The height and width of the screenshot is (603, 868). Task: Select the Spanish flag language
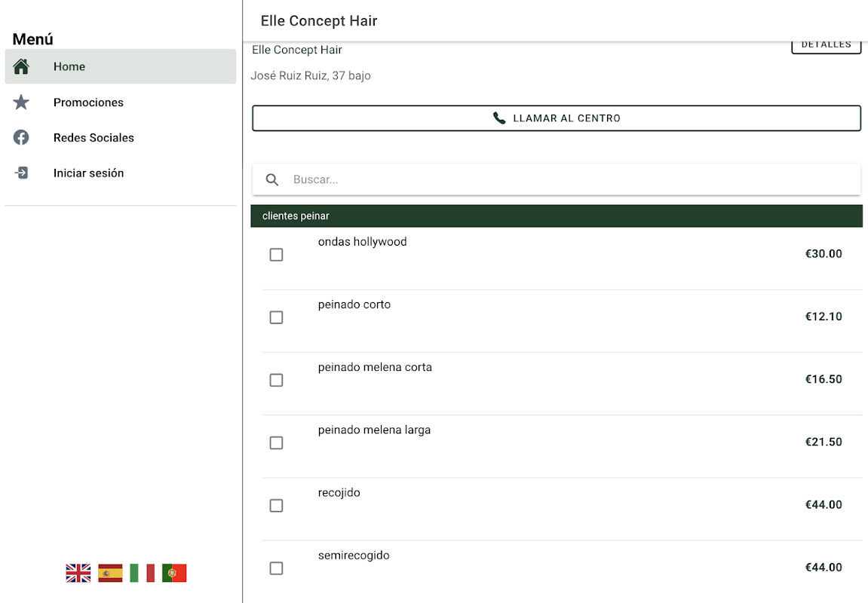[x=110, y=573]
